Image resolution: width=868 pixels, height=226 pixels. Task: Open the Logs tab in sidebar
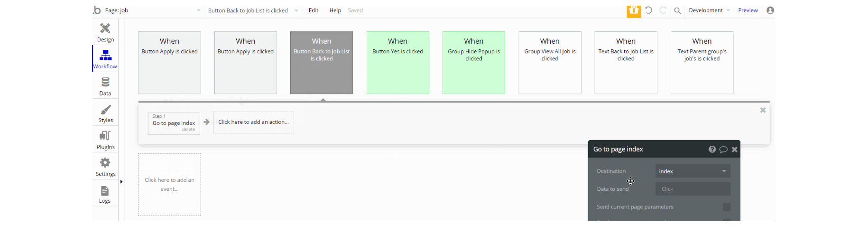pos(105,194)
